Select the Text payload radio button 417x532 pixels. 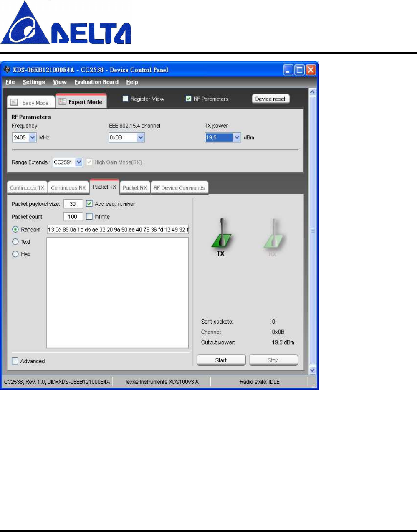point(15,241)
